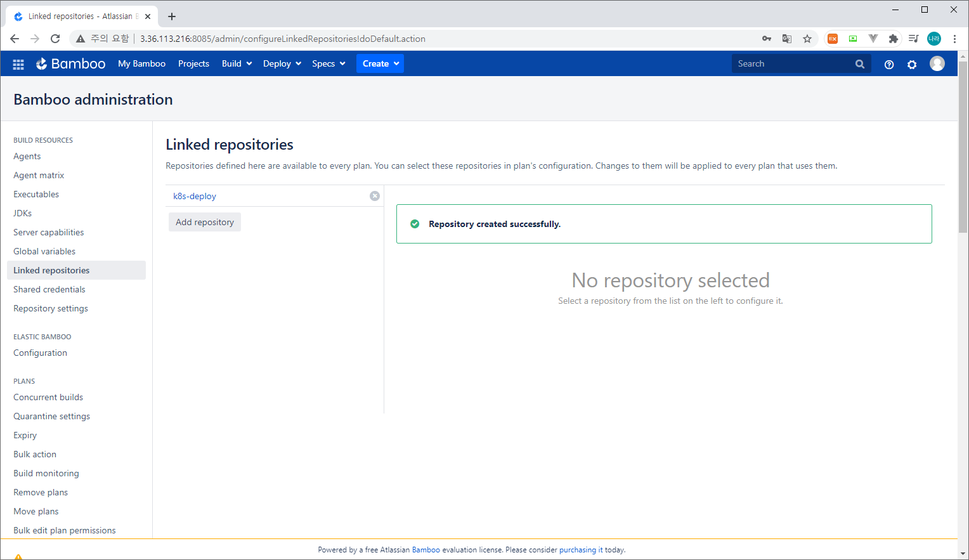Open the media control playlist icon
The width and height of the screenshot is (969, 560).
914,39
